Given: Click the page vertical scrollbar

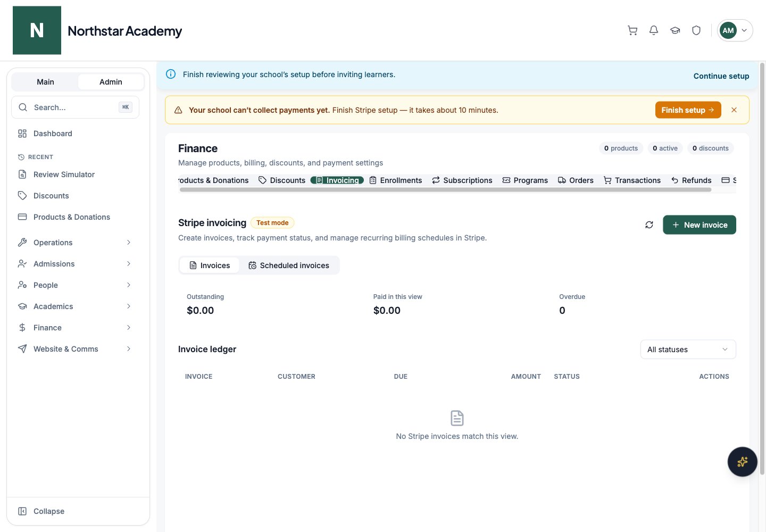Looking at the screenshot, I should coord(762,269).
